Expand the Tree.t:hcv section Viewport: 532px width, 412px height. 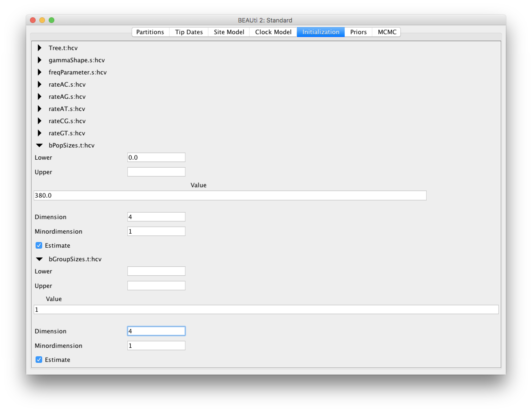tap(40, 48)
